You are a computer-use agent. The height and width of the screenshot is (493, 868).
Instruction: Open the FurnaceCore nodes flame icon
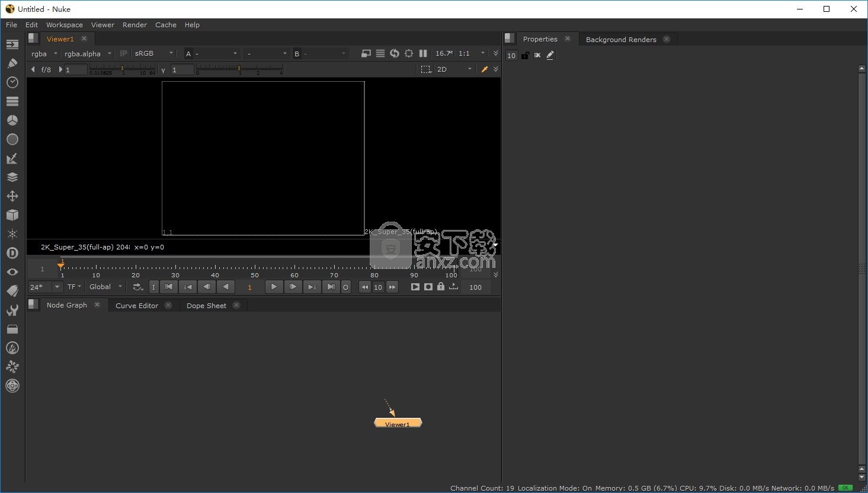tap(12, 348)
